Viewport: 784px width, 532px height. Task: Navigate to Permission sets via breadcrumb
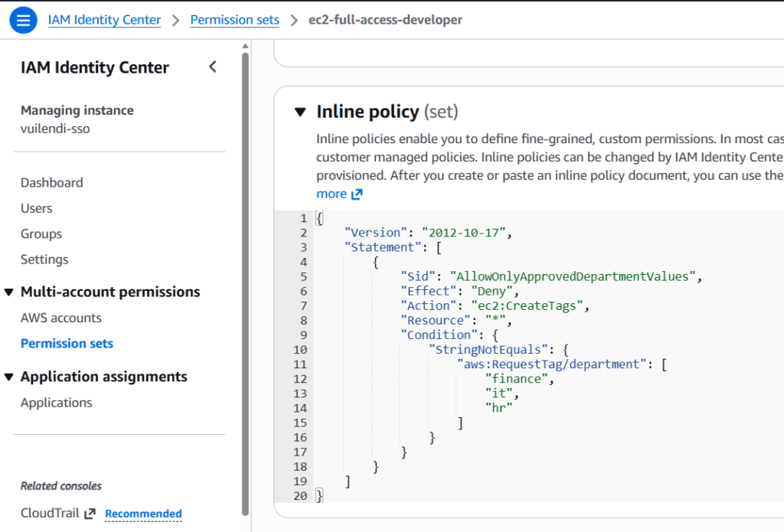tap(234, 20)
